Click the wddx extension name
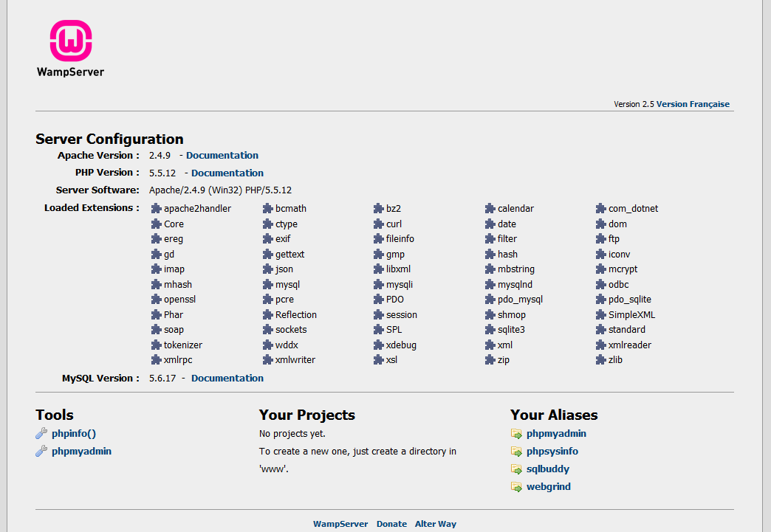The image size is (771, 532). (287, 345)
